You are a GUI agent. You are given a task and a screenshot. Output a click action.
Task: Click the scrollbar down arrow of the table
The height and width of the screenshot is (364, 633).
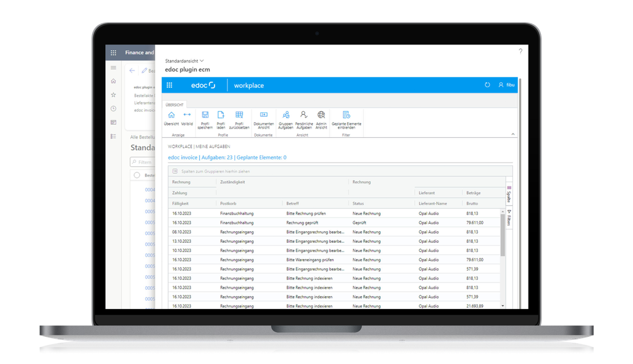click(503, 306)
